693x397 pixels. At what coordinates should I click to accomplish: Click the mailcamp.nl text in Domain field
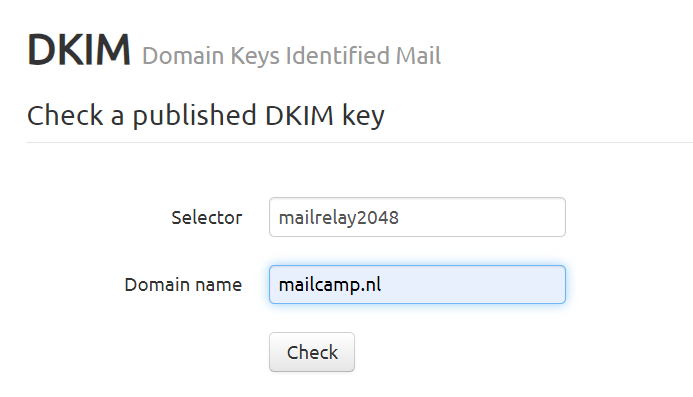coord(330,285)
